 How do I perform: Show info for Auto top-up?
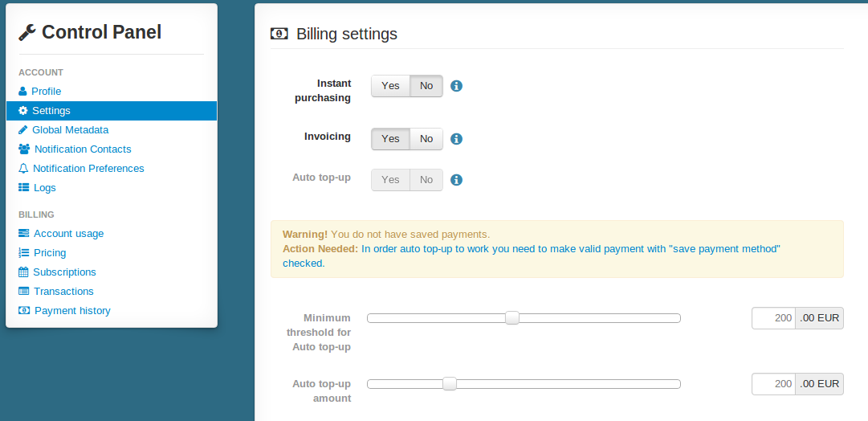(x=456, y=180)
